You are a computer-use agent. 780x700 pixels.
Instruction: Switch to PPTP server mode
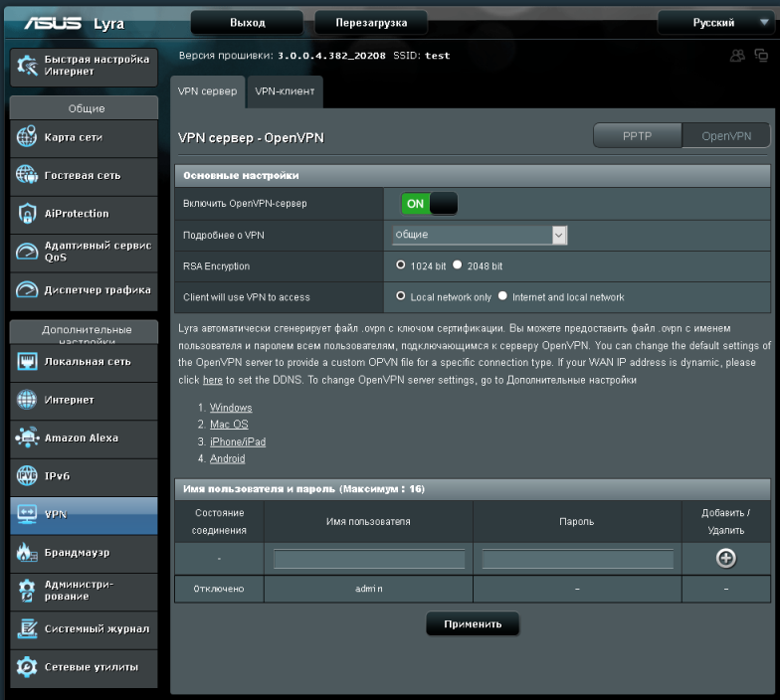point(637,135)
